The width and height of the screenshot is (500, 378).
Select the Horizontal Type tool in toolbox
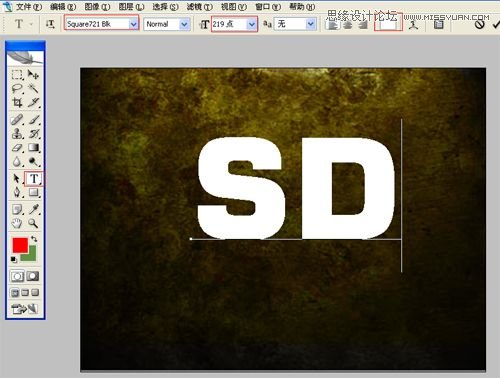(x=33, y=179)
